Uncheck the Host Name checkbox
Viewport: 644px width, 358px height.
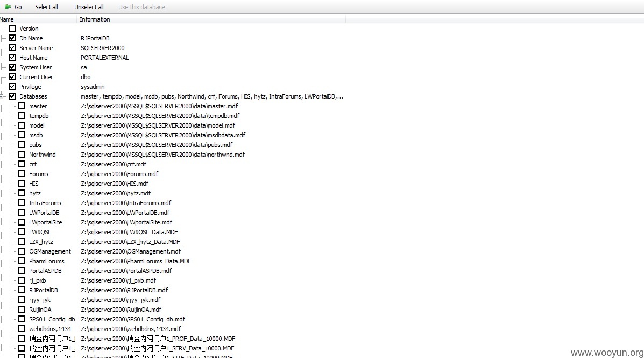(12, 57)
